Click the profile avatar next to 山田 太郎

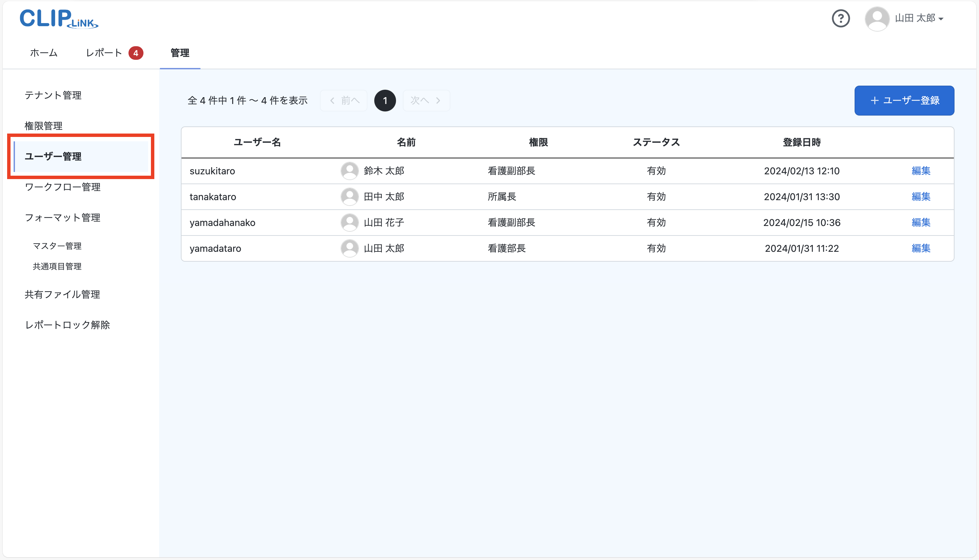click(877, 18)
